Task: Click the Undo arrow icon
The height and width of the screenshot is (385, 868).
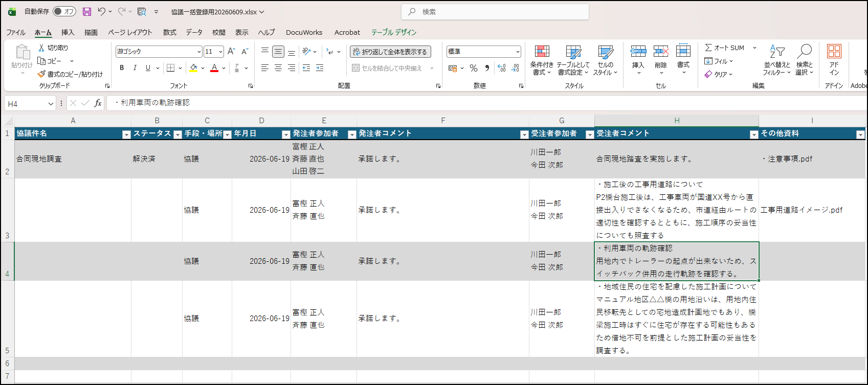Action: [101, 12]
